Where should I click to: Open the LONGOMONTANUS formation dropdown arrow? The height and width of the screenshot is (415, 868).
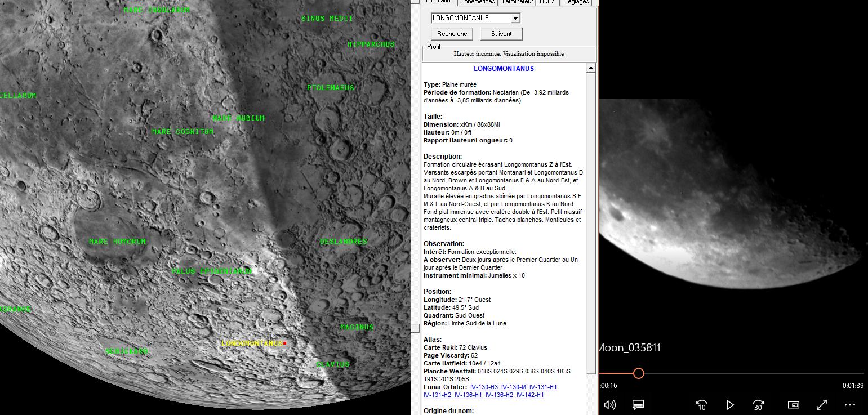[515, 18]
